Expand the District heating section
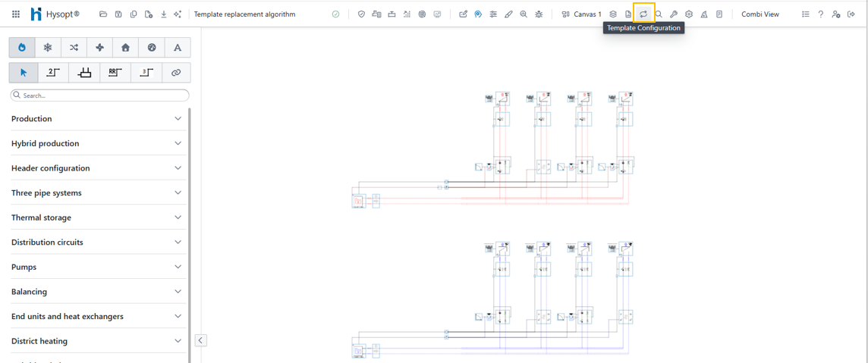The height and width of the screenshot is (363, 868). click(x=96, y=341)
